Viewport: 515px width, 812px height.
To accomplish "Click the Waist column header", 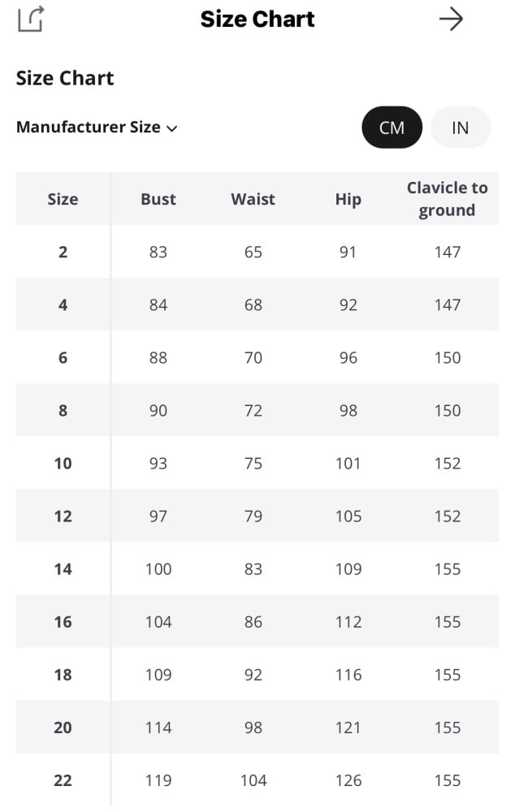I will click(253, 199).
